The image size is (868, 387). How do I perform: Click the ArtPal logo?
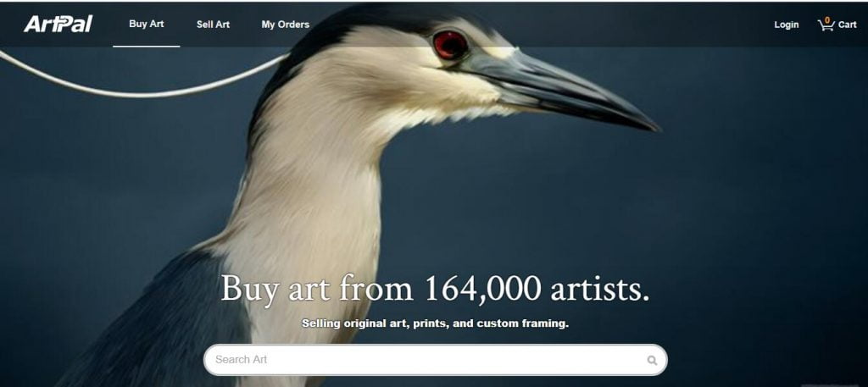coord(58,24)
